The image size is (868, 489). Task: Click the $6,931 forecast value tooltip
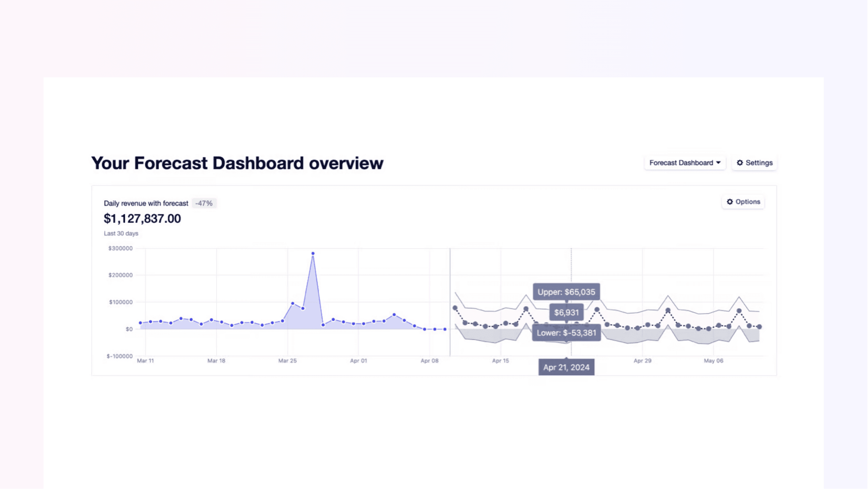point(567,313)
